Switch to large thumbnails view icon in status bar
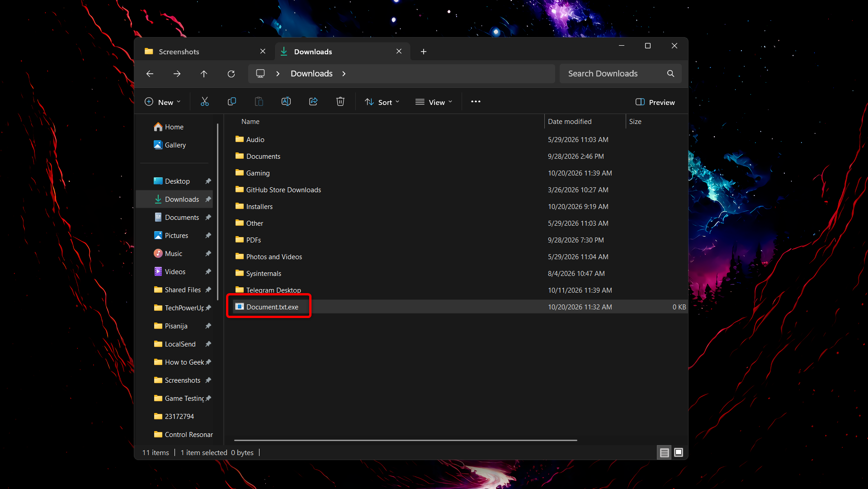868x489 pixels. coord(679,452)
